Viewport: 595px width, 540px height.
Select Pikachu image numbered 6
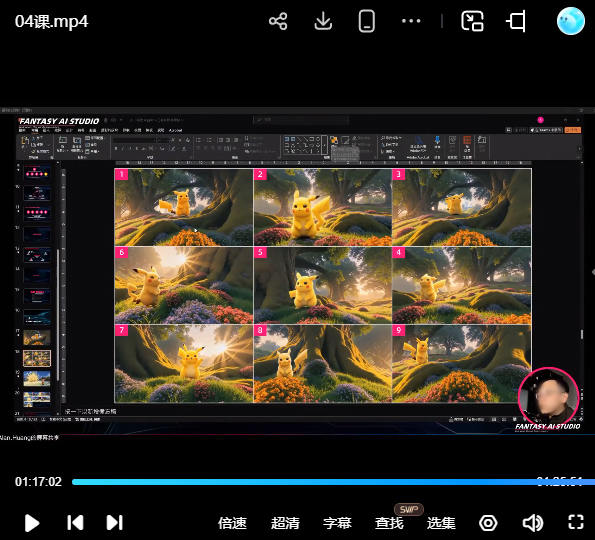coord(184,285)
